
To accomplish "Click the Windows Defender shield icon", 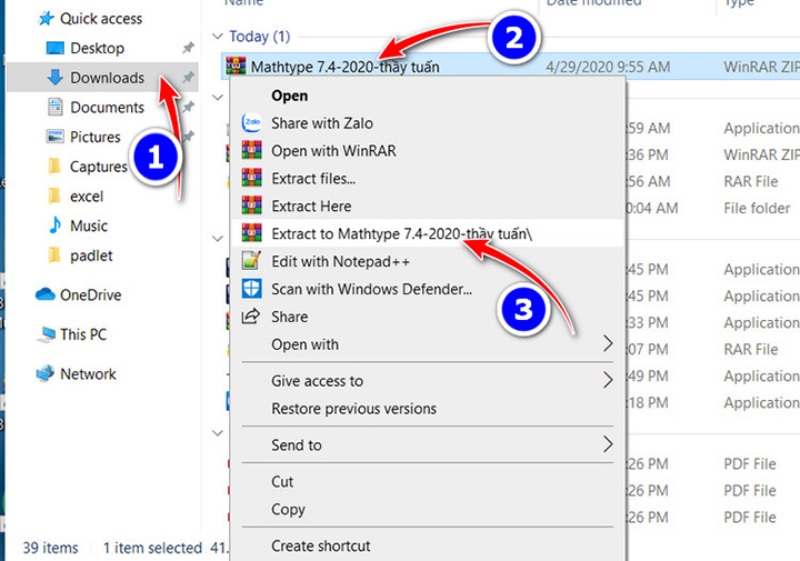I will pos(251,289).
